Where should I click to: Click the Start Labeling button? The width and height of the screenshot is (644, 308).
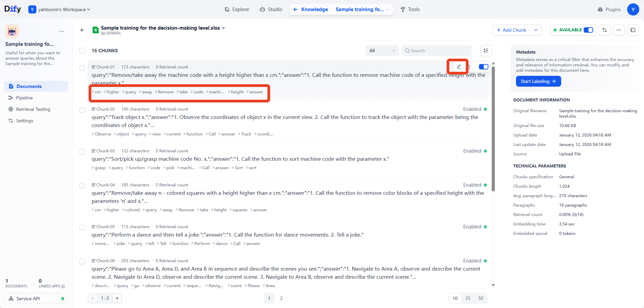point(538,81)
